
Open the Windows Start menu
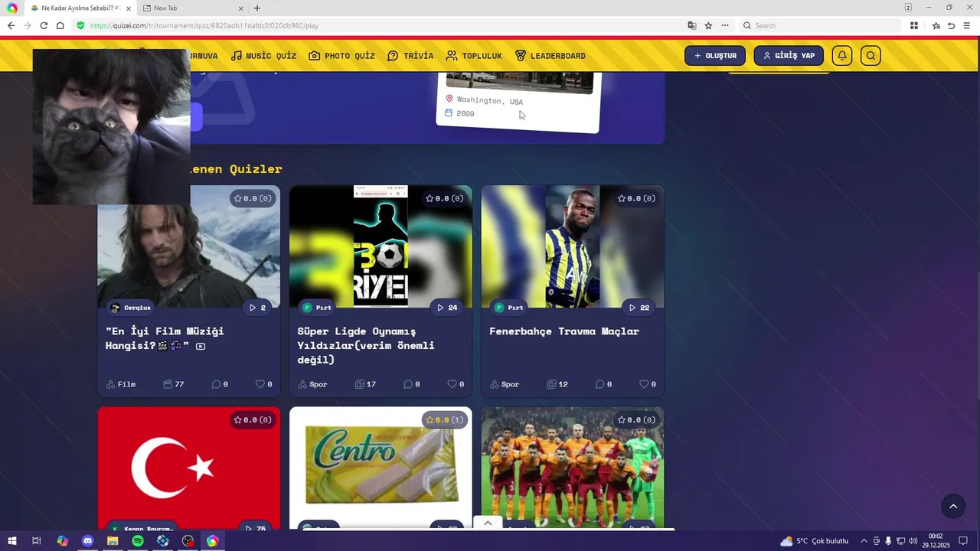(11, 541)
